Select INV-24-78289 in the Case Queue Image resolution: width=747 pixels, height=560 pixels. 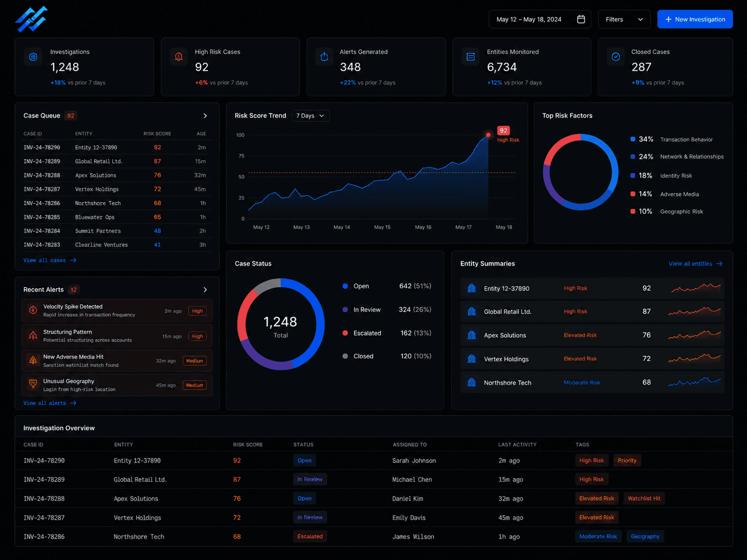(42, 161)
